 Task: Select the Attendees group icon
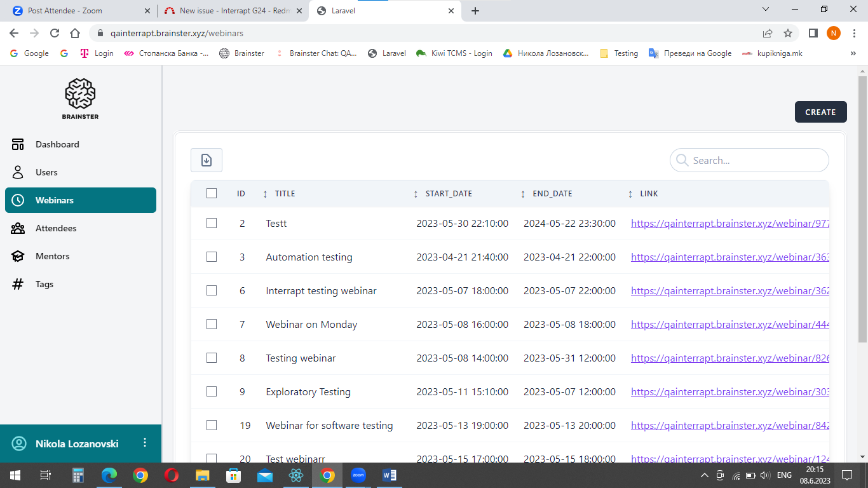click(18, 228)
